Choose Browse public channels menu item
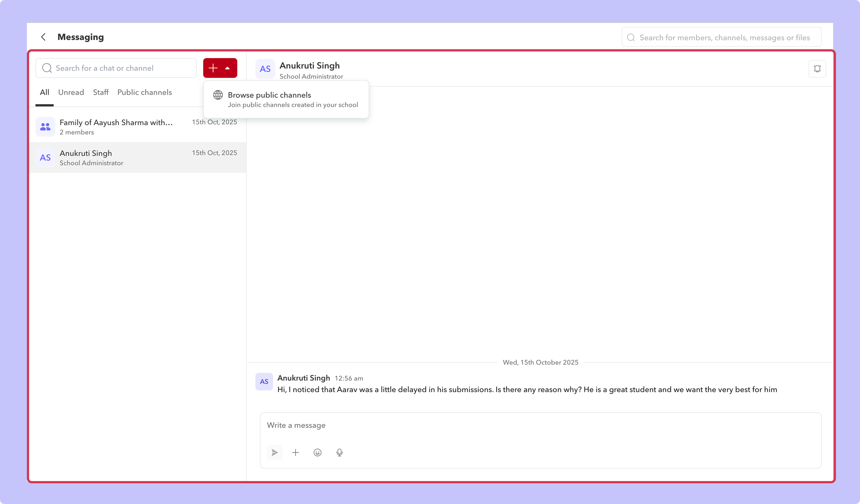The image size is (860, 504). point(286,99)
